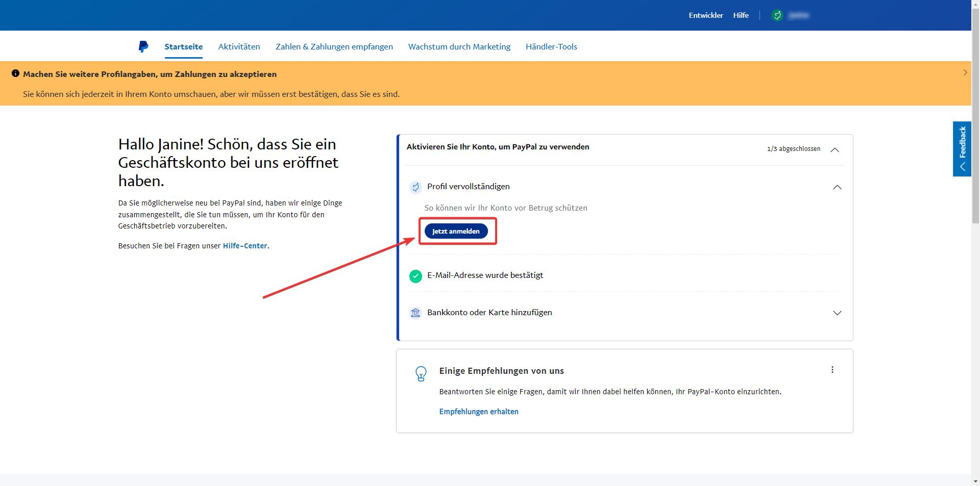
Task: Click the green checkmark for confirmed e-mail
Action: (415, 276)
